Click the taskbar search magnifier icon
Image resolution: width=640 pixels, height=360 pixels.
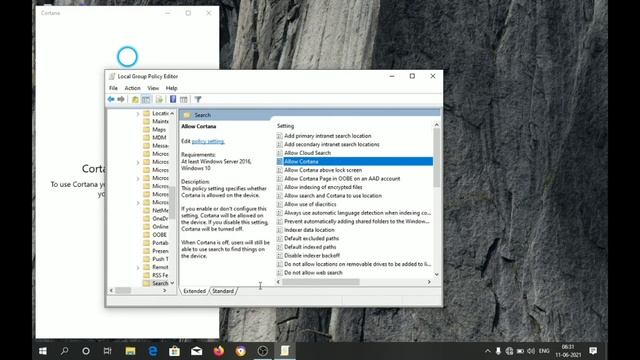64,351
